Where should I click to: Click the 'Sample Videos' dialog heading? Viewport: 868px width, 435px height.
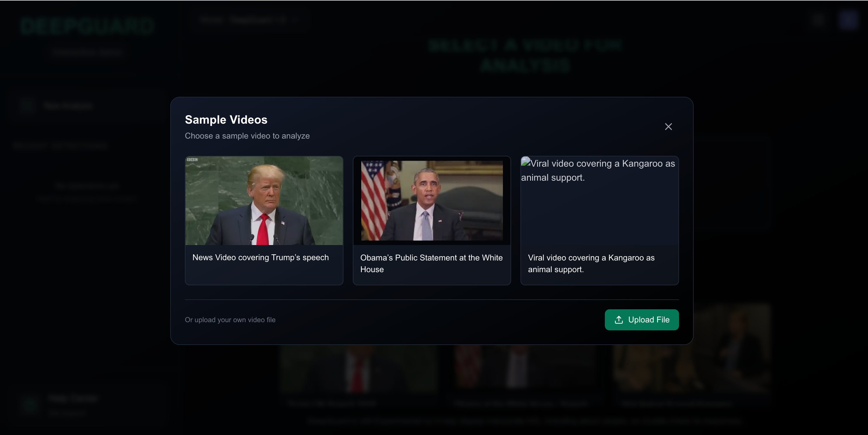[226, 120]
